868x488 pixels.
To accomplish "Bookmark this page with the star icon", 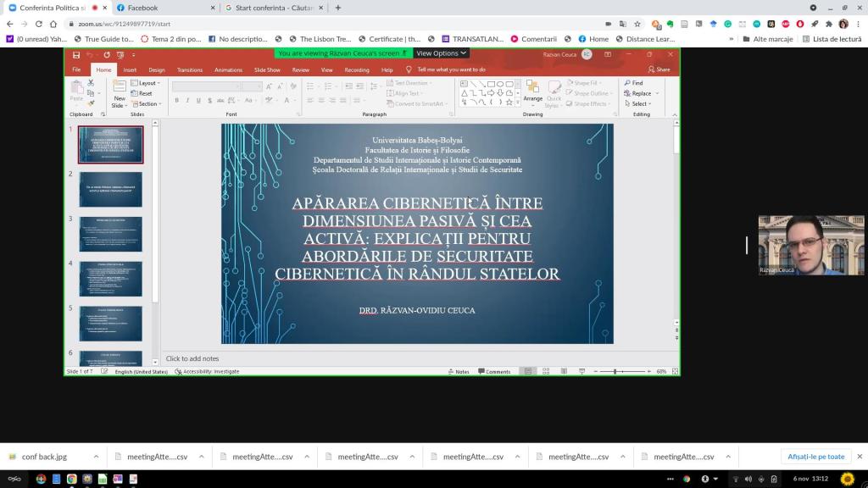I will (x=637, y=24).
